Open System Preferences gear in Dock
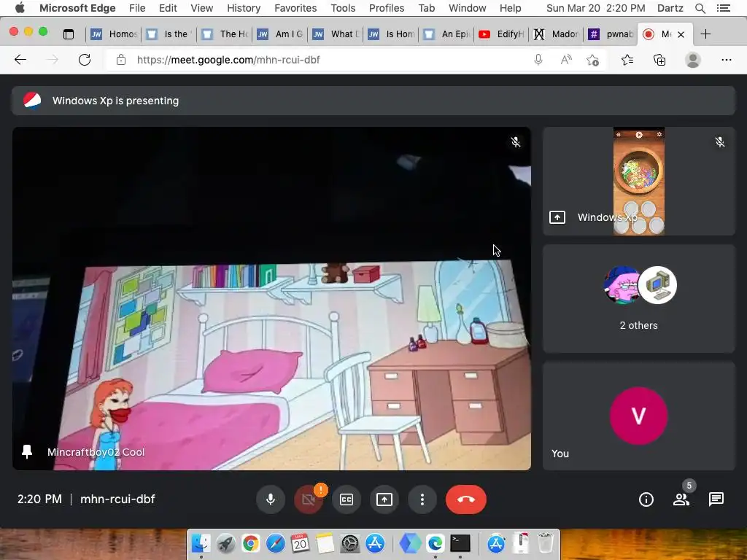This screenshot has height=560, width=747. (350, 542)
